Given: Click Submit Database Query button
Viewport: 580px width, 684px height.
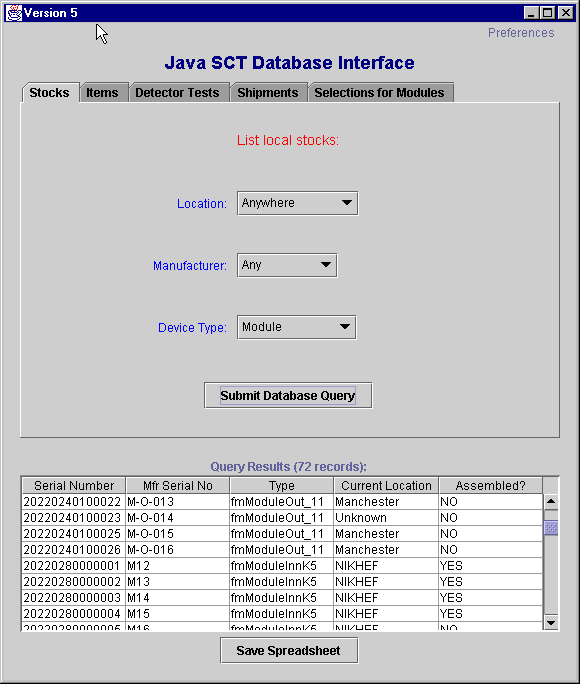Looking at the screenshot, I should click(x=288, y=396).
